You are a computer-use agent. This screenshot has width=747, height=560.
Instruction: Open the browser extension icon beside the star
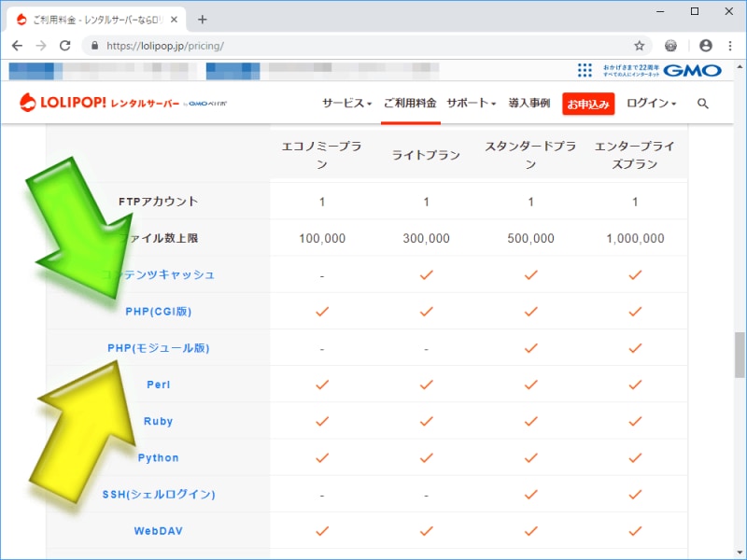[670, 46]
